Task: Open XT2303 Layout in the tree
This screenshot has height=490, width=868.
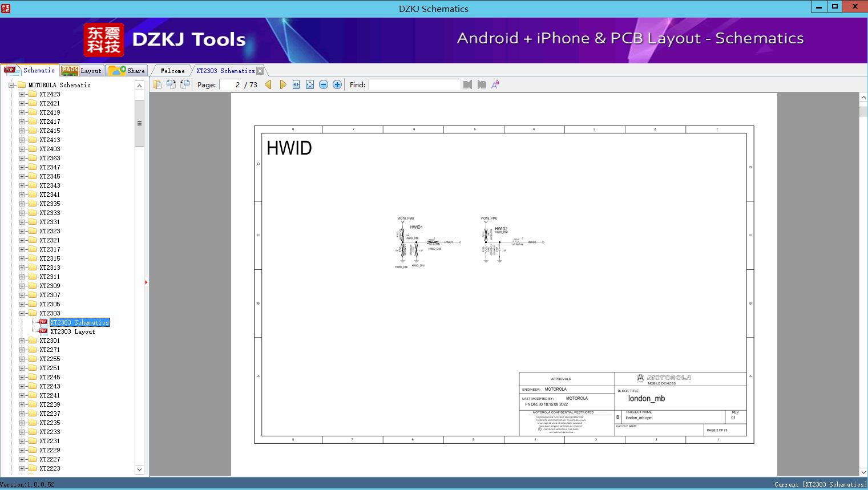Action: 72,331
